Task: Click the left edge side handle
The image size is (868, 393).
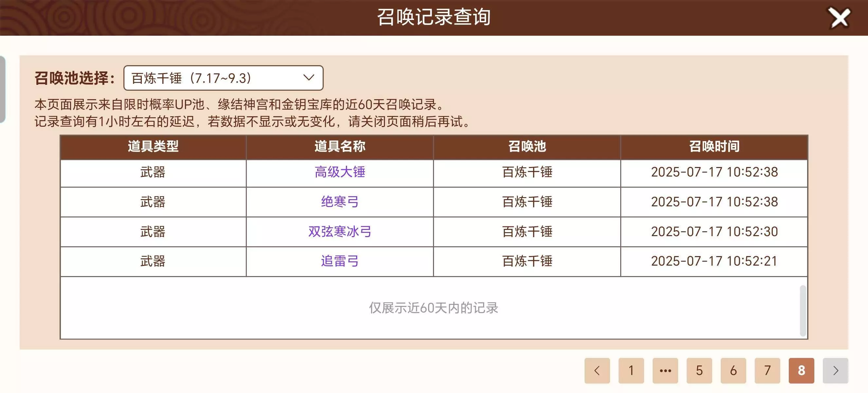Action: click(2, 89)
